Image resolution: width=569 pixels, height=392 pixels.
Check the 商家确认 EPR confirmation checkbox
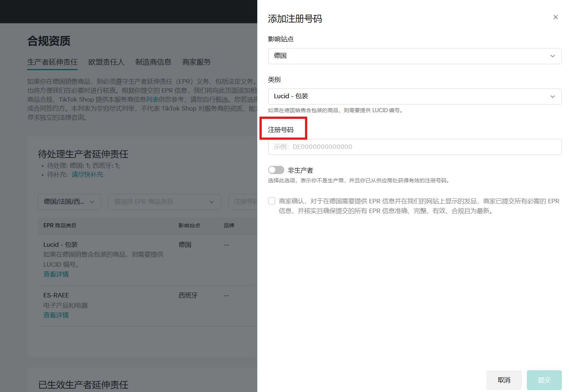click(x=272, y=201)
